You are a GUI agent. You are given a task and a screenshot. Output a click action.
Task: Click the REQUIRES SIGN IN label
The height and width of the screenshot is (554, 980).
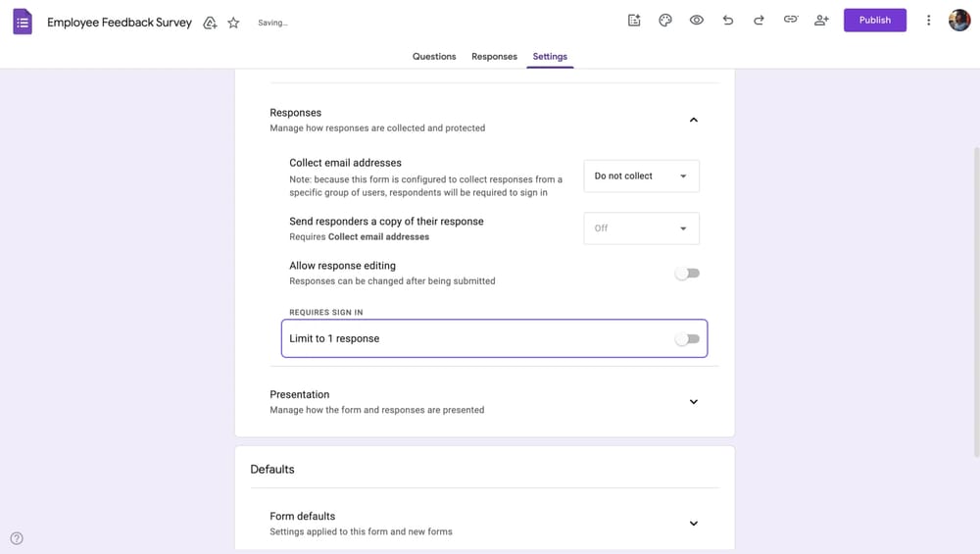325,312
